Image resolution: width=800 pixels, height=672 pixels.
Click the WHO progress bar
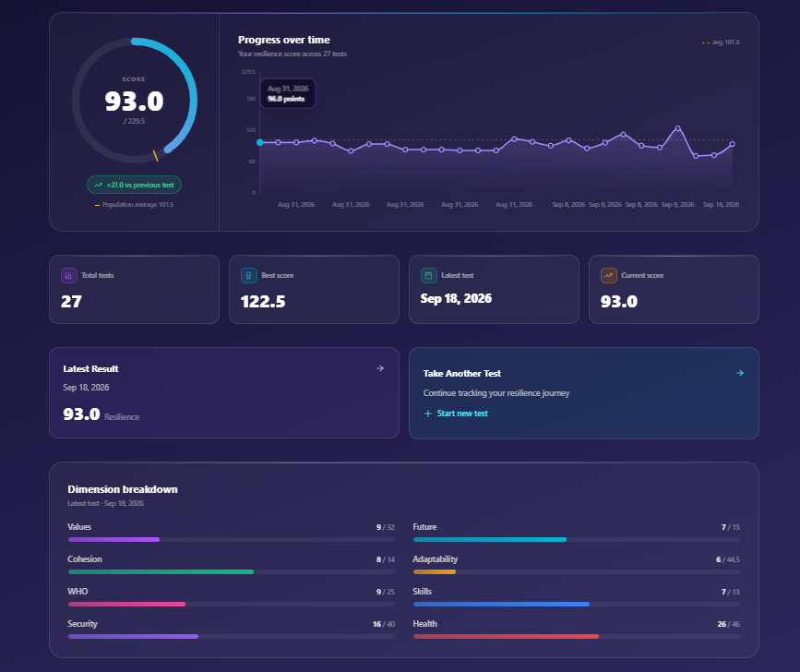point(231,604)
